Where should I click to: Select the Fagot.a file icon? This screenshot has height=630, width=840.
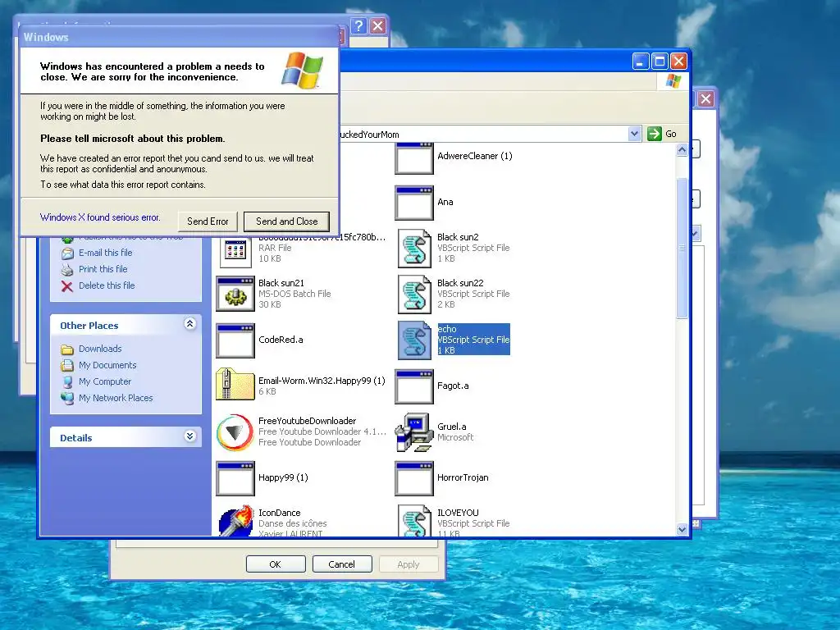(x=414, y=386)
